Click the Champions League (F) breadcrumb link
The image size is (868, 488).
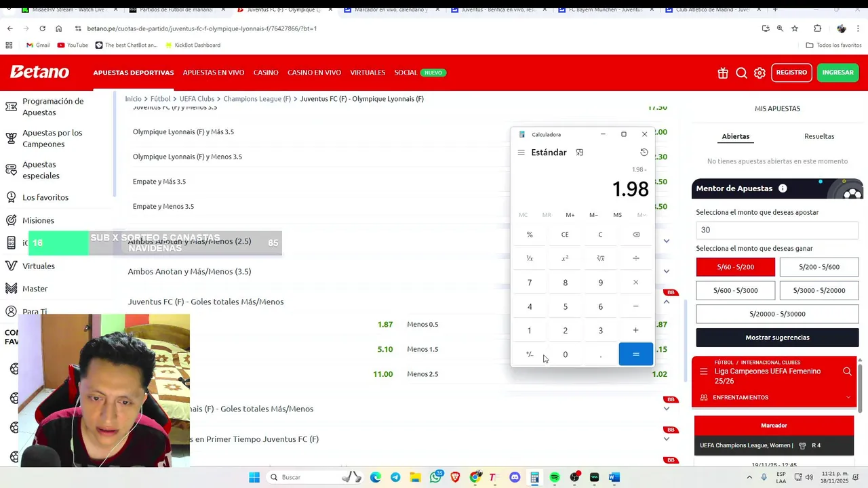(x=257, y=99)
